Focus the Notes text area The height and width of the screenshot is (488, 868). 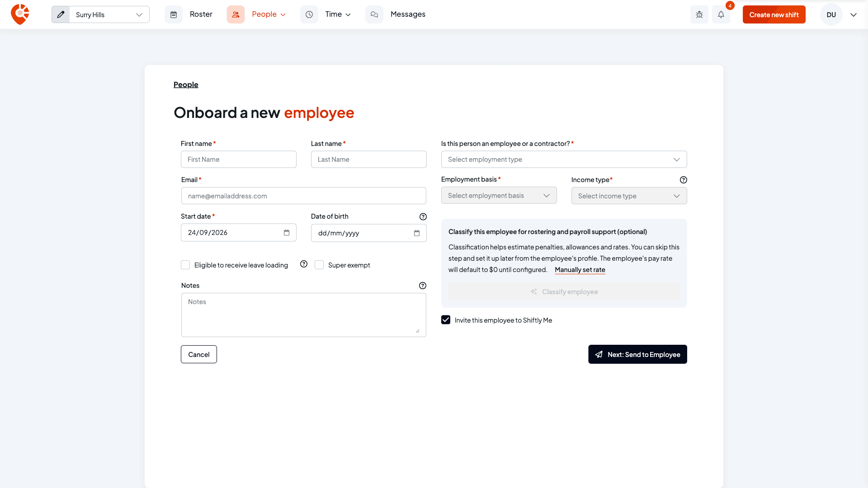(x=304, y=315)
